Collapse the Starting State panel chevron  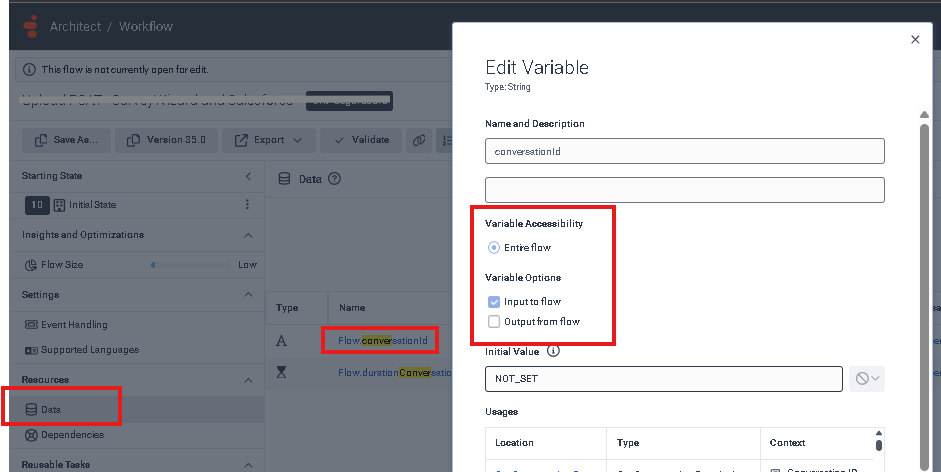[x=248, y=176]
